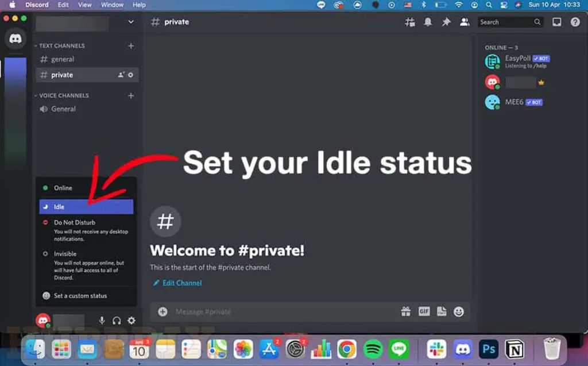Add a new voice channel with plus
588x366 pixels.
point(131,96)
